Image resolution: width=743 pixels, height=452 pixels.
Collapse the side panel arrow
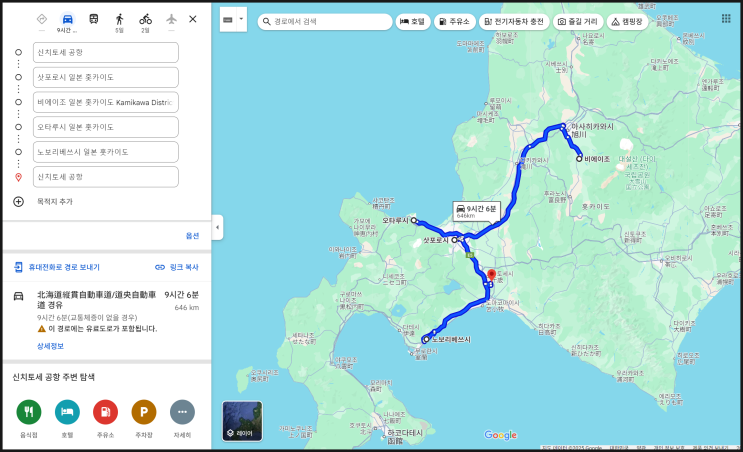pos(217,227)
